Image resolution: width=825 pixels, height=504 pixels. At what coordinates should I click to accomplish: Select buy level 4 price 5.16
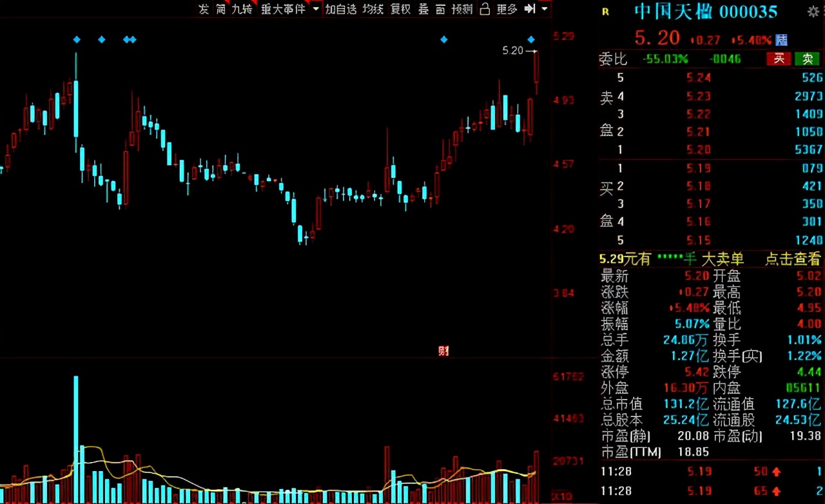[x=699, y=222]
